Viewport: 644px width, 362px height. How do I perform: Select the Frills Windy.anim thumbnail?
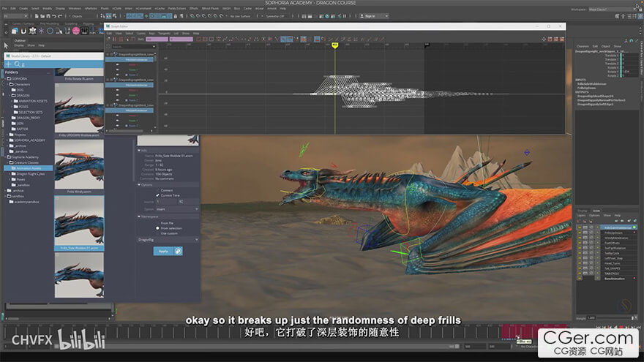point(79,164)
